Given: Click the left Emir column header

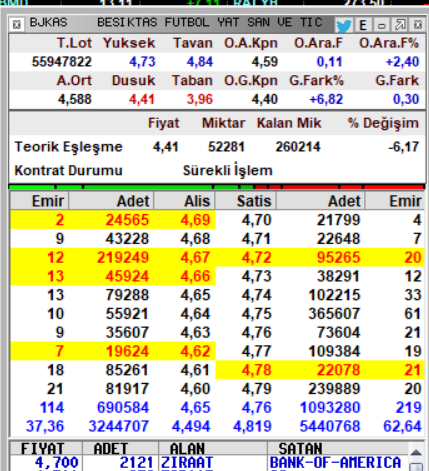Looking at the screenshot, I should pos(40,201).
